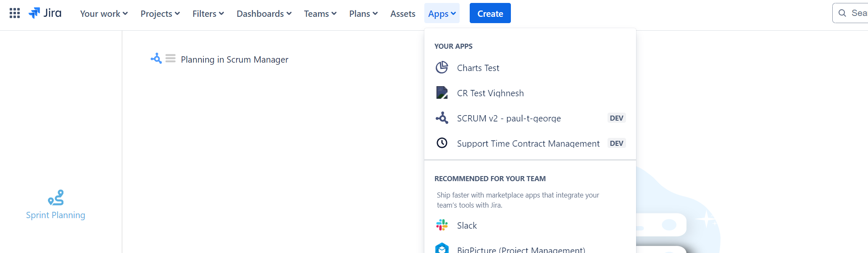The width and height of the screenshot is (868, 253).
Task: Go to Assets in the navigation bar
Action: point(402,14)
